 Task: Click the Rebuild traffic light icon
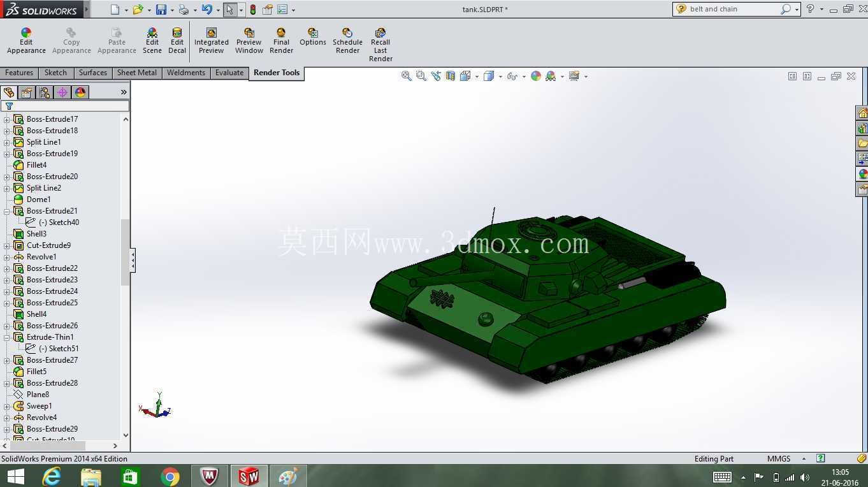(x=253, y=10)
